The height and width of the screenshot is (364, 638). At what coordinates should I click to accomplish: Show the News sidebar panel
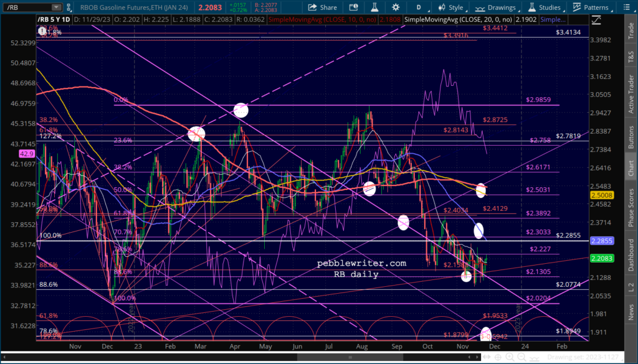(x=631, y=312)
